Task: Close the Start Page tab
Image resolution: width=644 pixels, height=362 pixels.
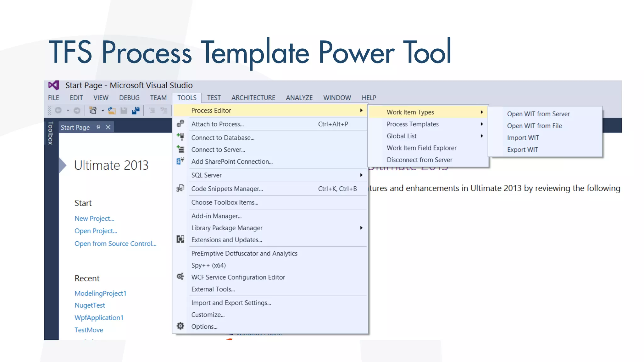Action: click(108, 127)
